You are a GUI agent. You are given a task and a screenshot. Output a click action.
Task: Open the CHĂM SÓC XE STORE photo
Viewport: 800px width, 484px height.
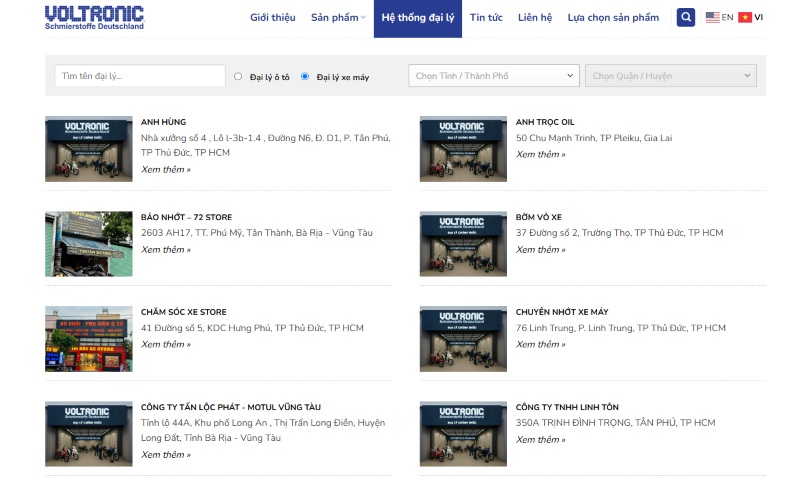coord(88,339)
